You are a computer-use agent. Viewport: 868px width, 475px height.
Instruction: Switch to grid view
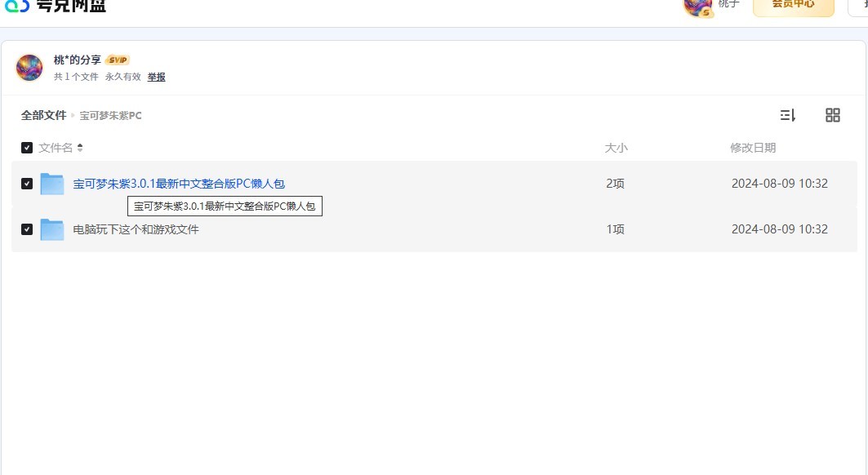click(x=833, y=115)
